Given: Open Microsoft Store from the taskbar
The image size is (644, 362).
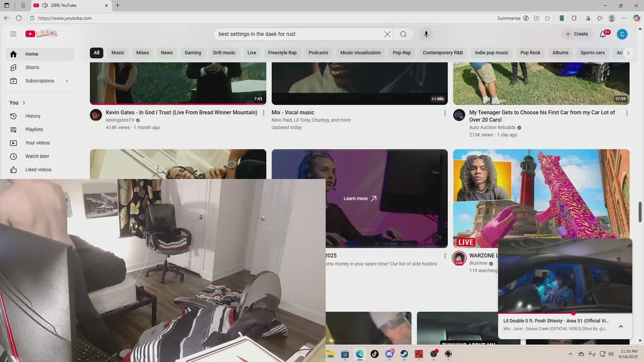Looking at the screenshot, I should pos(345,354).
